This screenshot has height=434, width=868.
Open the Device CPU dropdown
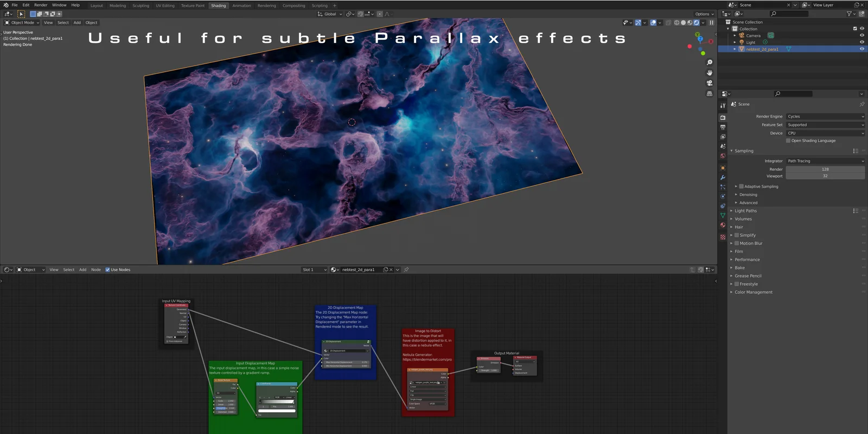(825, 133)
